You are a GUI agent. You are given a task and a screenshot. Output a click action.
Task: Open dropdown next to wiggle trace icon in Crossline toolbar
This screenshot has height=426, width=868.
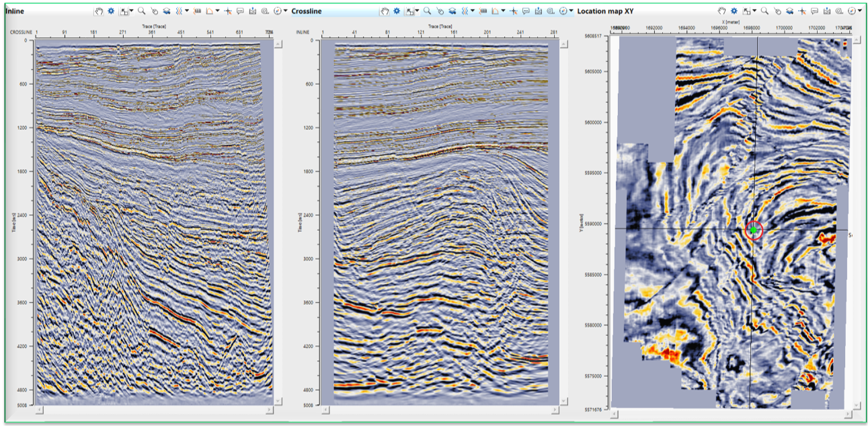point(473,11)
